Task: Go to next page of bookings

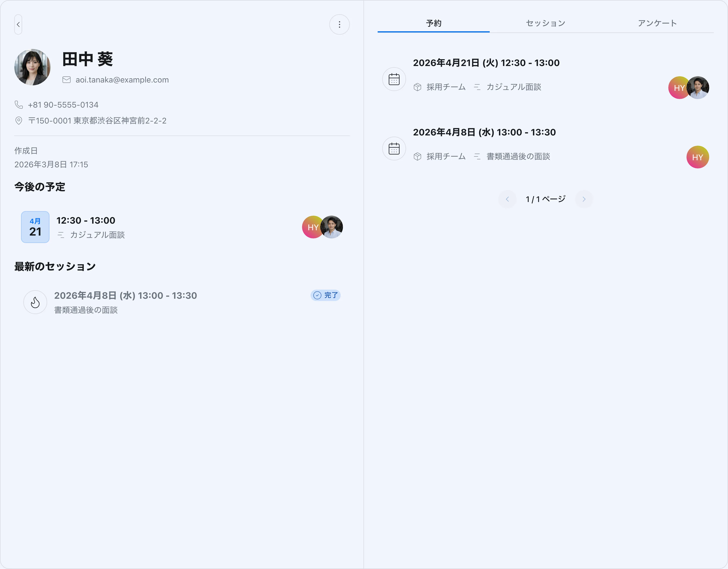Action: (584, 199)
